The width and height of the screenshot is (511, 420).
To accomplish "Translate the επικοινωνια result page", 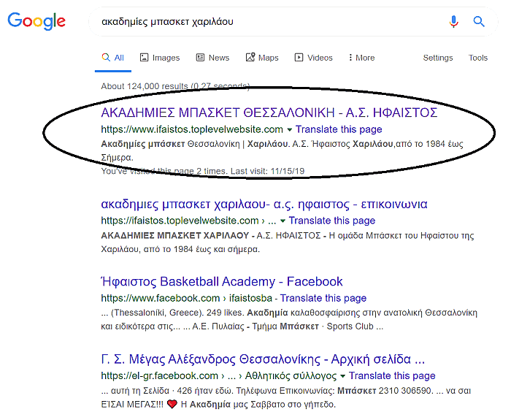I will pos(331,221).
